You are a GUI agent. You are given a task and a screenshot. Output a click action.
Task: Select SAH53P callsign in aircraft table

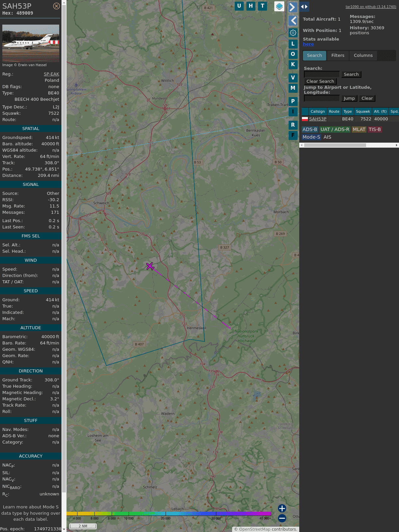(318, 119)
